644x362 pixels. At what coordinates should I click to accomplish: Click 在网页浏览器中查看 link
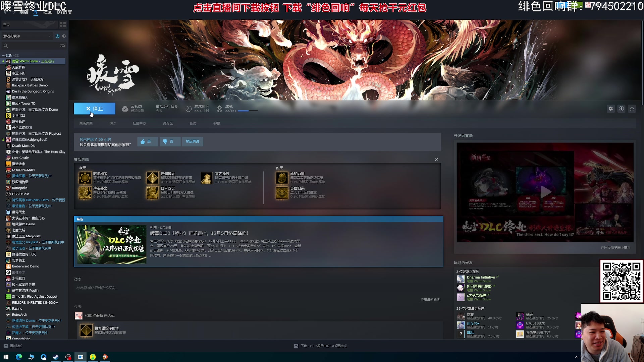pyautogui.click(x=615, y=248)
